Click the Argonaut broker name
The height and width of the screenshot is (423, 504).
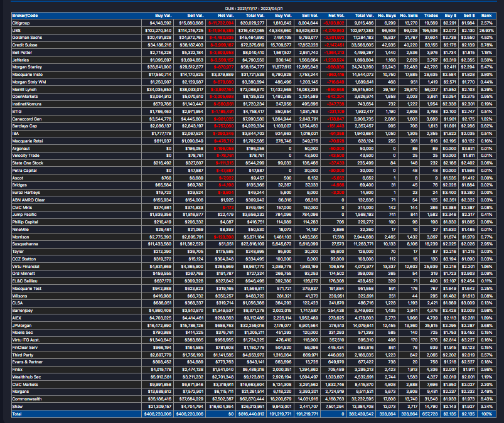point(21,149)
